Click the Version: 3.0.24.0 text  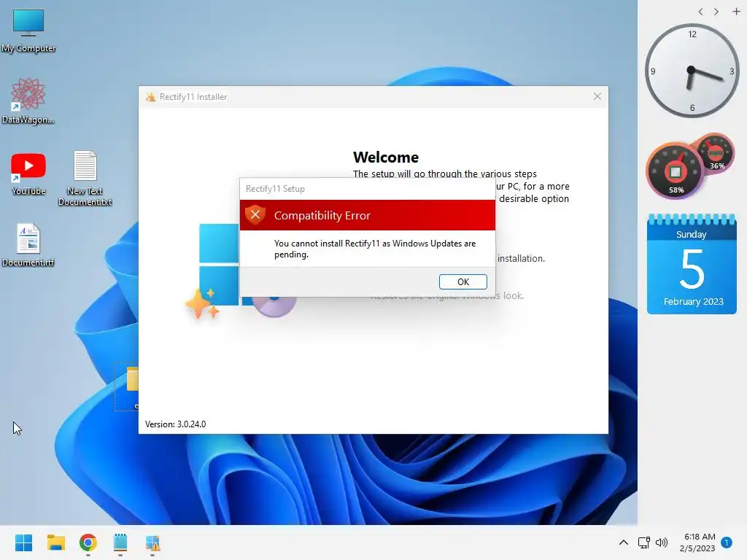coord(175,424)
